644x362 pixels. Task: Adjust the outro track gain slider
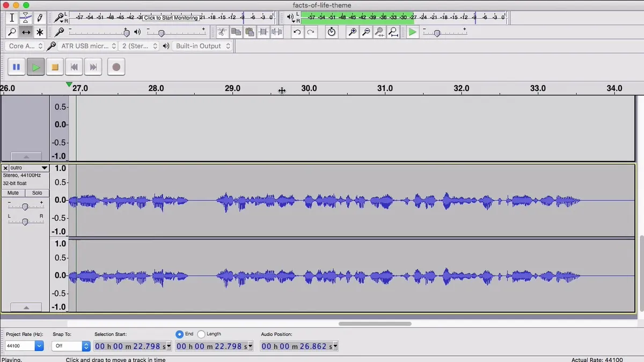click(x=25, y=206)
